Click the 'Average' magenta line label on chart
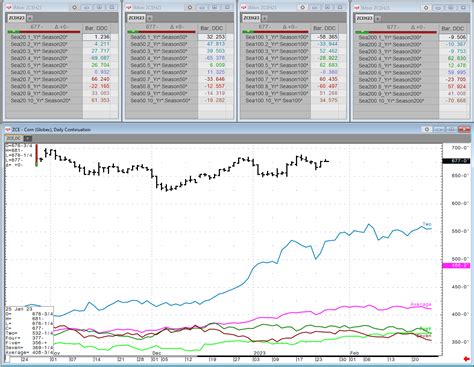Screen dimensions: 474x367 421,304
